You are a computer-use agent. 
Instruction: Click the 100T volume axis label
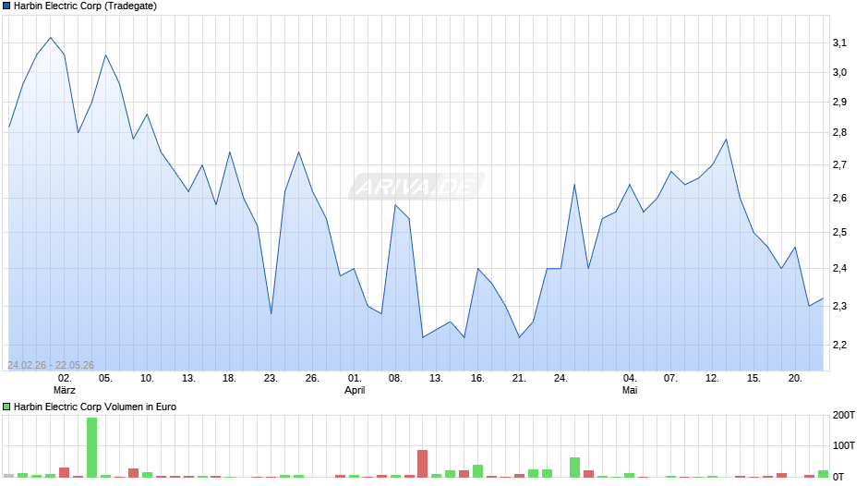click(844, 445)
